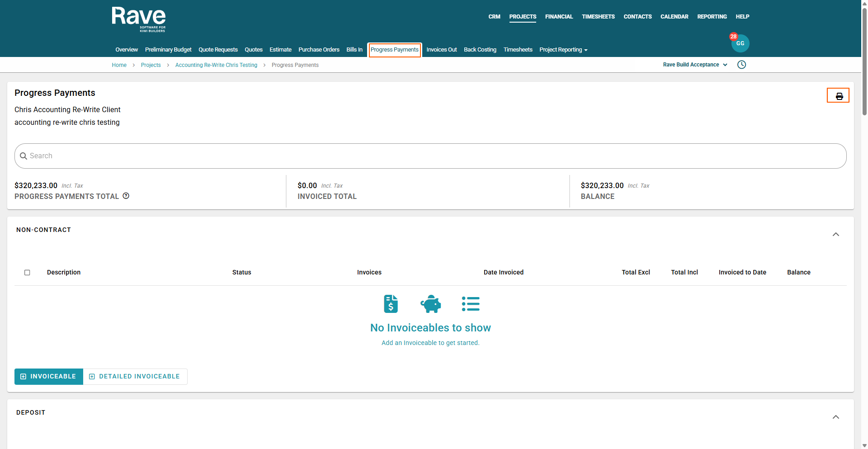Click the help icon beside Progress Payments Total
This screenshot has width=868, height=449.
(x=126, y=196)
